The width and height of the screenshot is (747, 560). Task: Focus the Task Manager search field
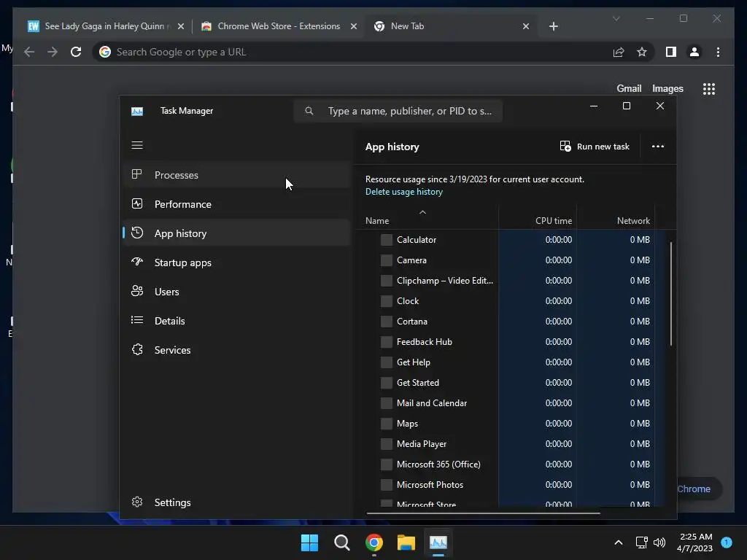click(398, 111)
